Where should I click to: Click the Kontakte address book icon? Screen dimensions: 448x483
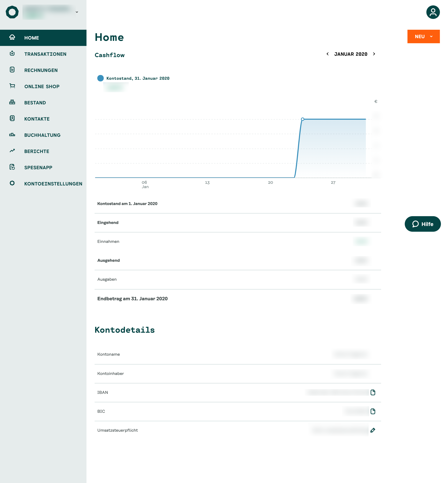(12, 119)
